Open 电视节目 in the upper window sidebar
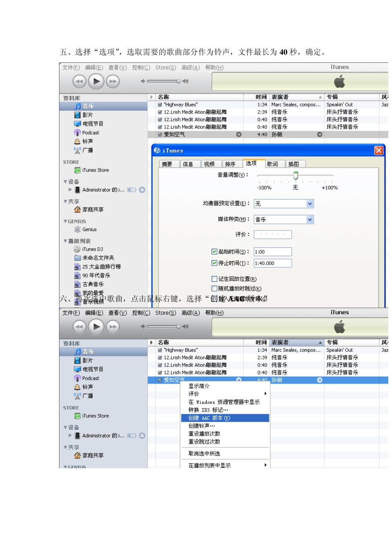The width and height of the screenshot is (392, 555). point(88,123)
